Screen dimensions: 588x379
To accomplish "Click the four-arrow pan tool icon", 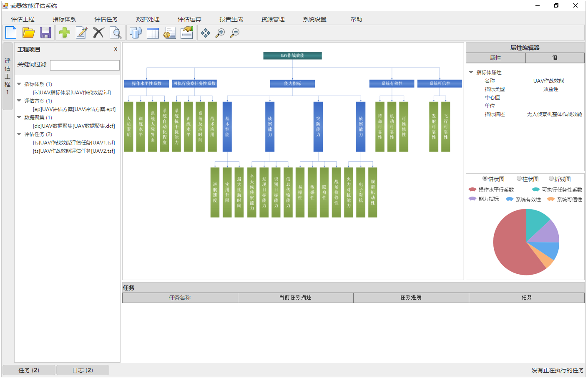I will point(205,33).
